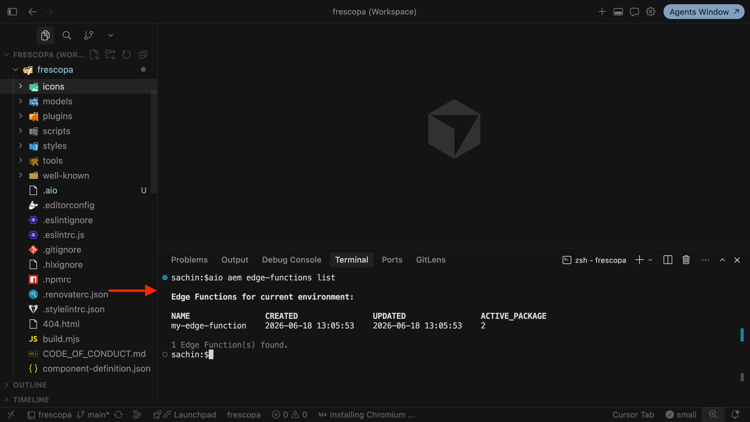The image size is (750, 422).
Task: Open the Source Control branch icon
Action: tap(88, 35)
